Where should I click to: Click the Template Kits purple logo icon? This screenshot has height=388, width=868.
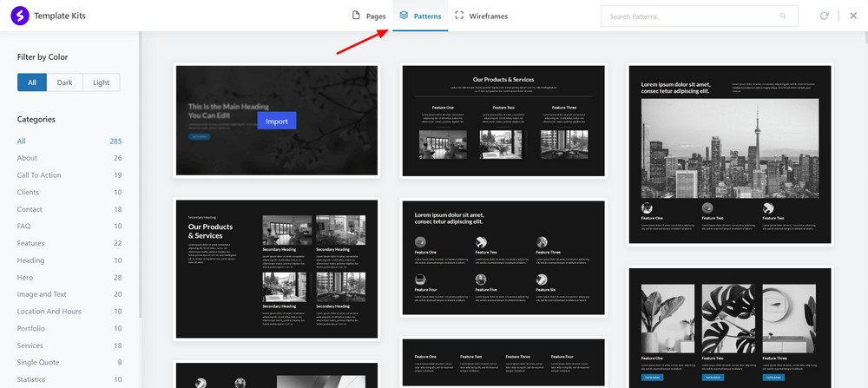(20, 16)
